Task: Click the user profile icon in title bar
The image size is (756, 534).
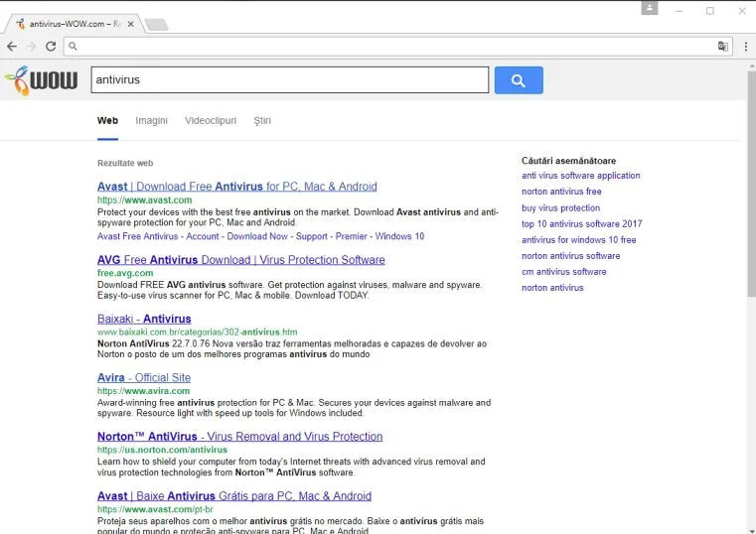Action: [650, 8]
